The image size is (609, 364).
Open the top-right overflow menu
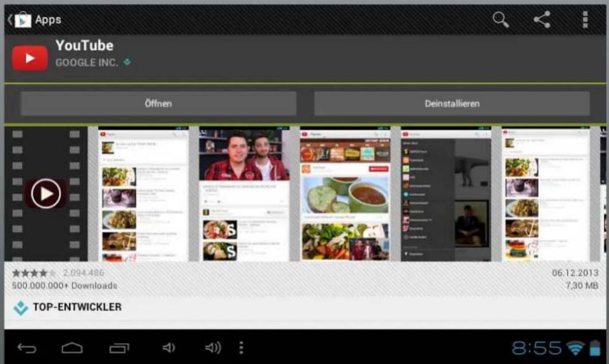point(585,20)
